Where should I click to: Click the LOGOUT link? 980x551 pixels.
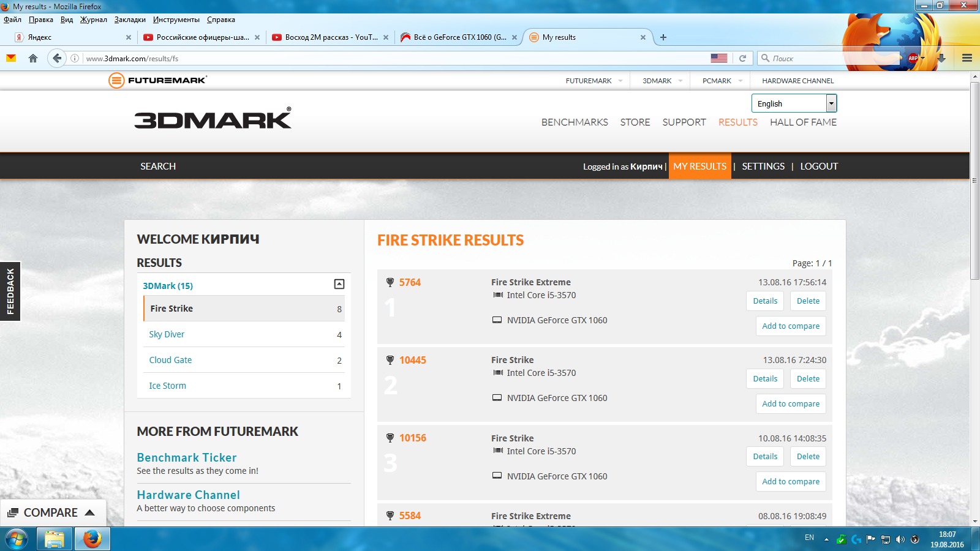point(819,166)
